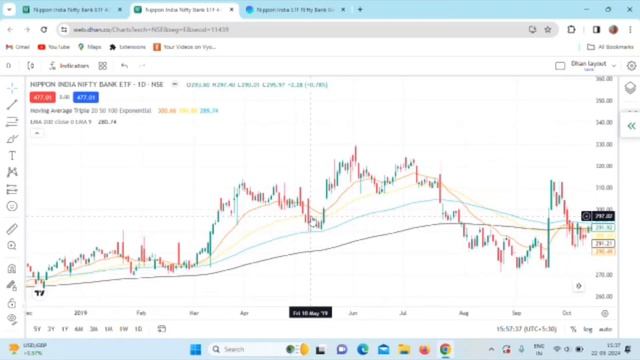Open chart settings gear in top toolbar
640x360 pixels.
[x=631, y=66]
